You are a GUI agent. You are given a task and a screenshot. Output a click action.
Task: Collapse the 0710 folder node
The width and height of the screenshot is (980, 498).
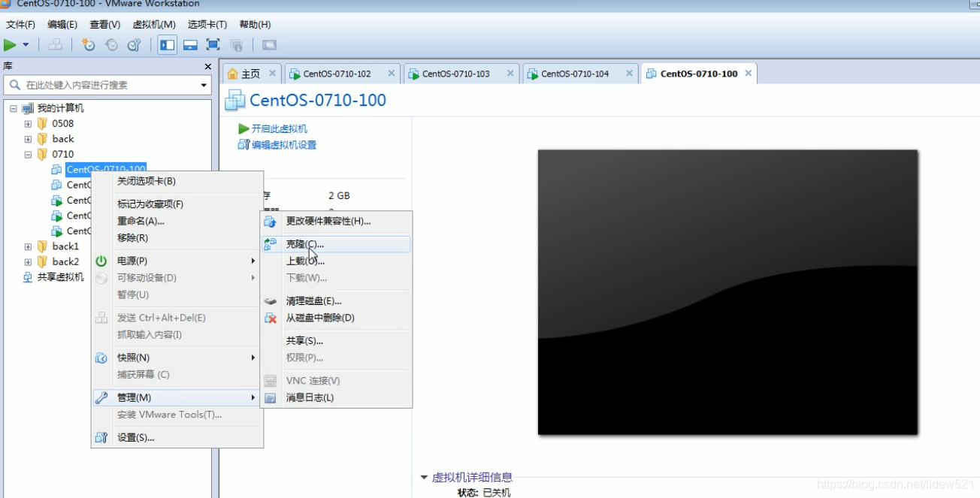click(x=28, y=155)
